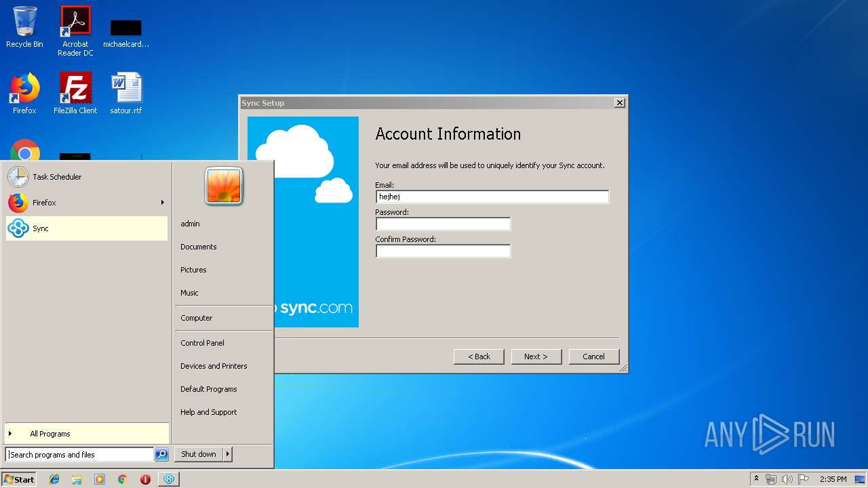Expand All Programs list
868x488 pixels.
coord(87,434)
